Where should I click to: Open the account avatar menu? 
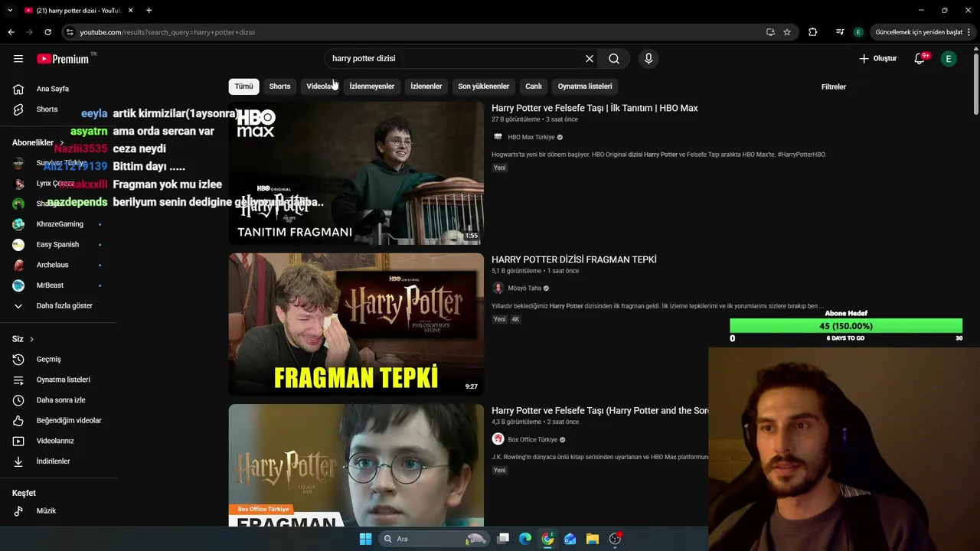949,59
